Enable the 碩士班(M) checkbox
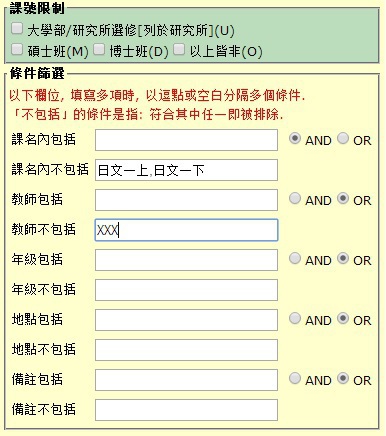 pos(17,49)
